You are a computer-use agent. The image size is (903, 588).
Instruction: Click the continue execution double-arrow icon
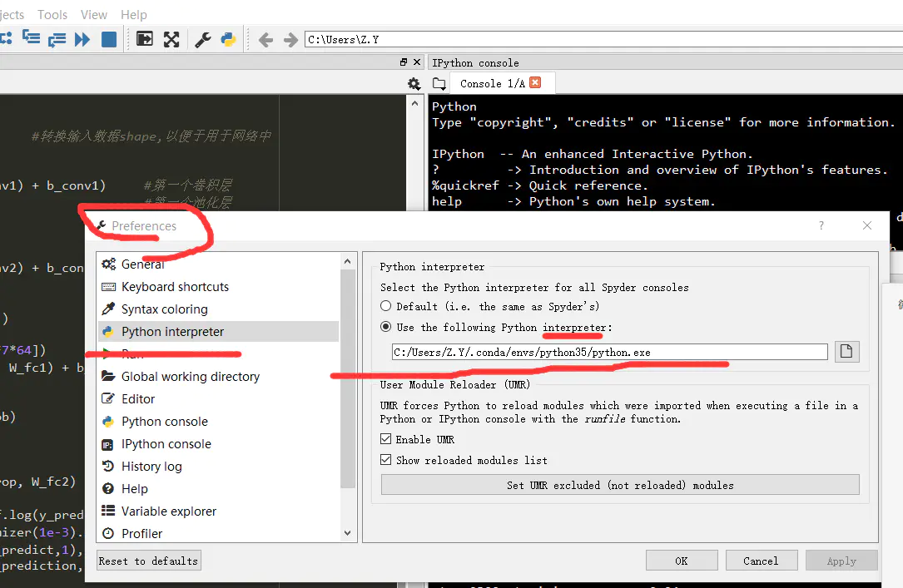82,39
